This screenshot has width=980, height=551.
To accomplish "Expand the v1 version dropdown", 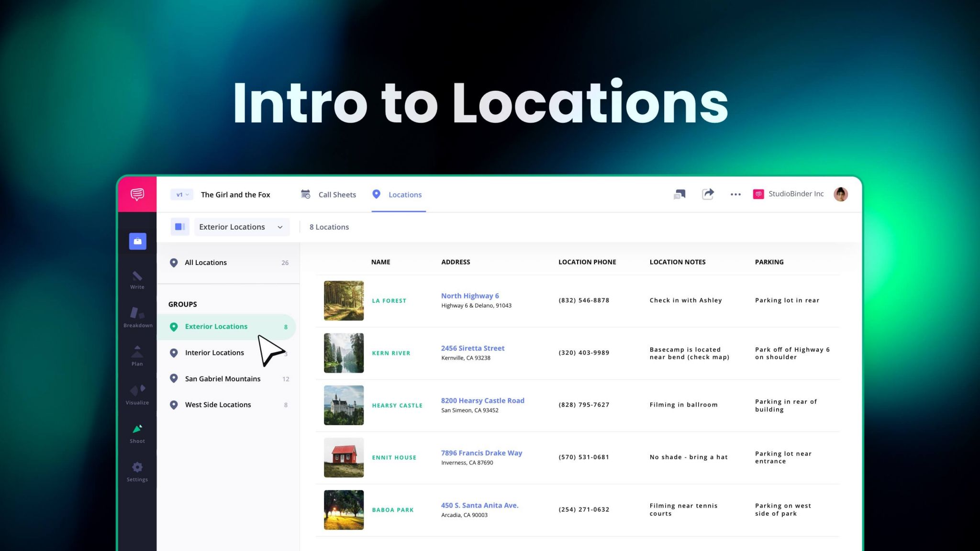I will point(181,194).
